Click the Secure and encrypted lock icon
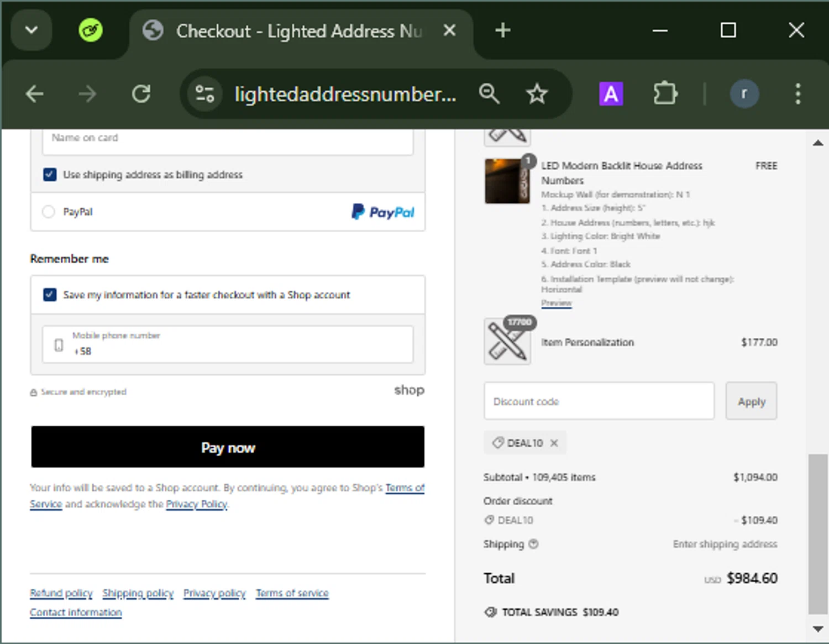Image resolution: width=829 pixels, height=644 pixels. [x=34, y=392]
